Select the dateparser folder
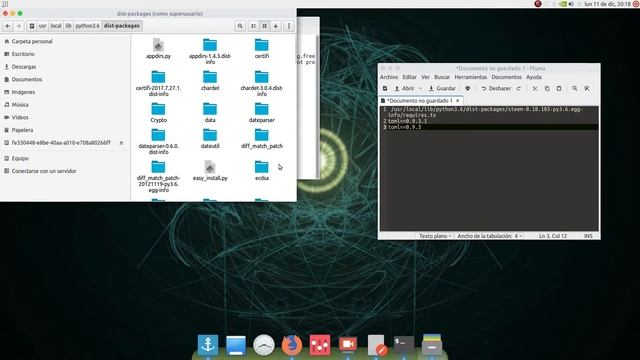 click(262, 113)
